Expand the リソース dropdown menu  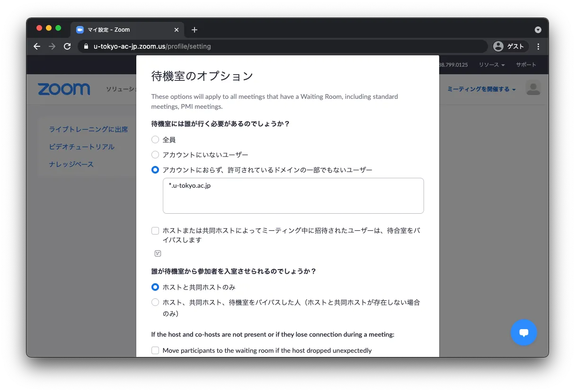tap(491, 65)
